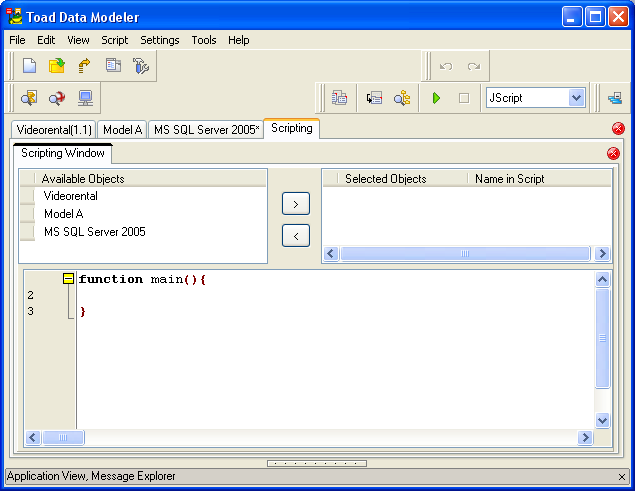Open the Edit menu

point(46,40)
